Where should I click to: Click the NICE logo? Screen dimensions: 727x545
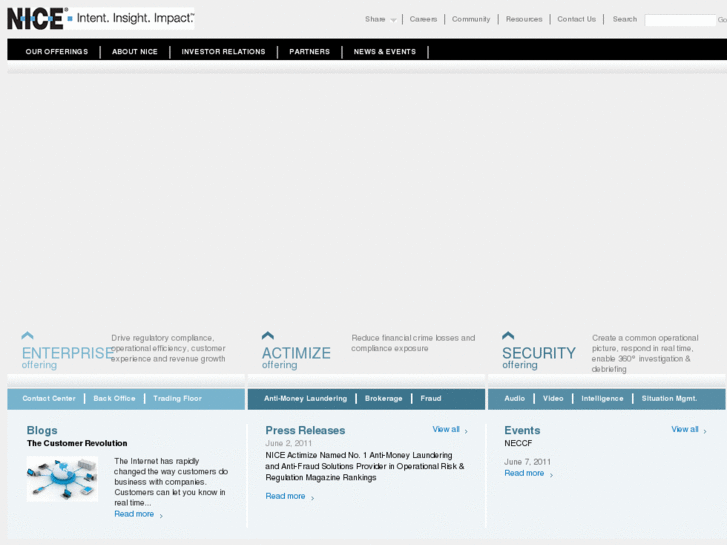[x=36, y=19]
